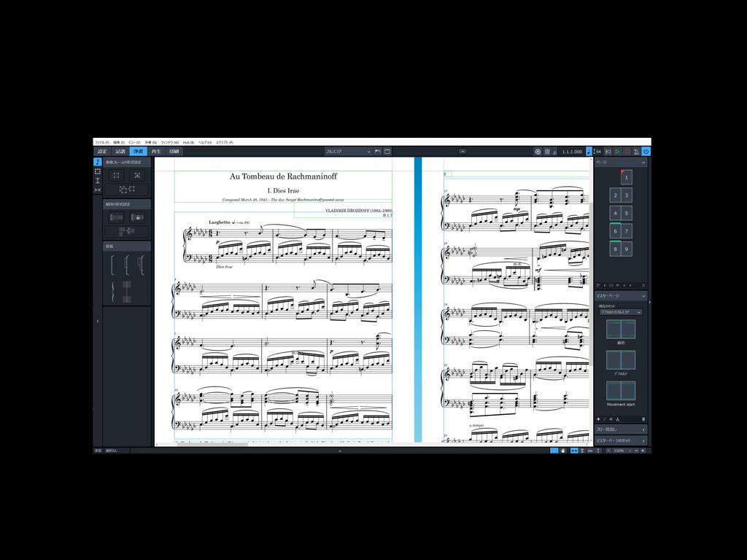The height and width of the screenshot is (560, 747).
Task: Switch to the 印刷 Print mode tab
Action: click(x=174, y=152)
